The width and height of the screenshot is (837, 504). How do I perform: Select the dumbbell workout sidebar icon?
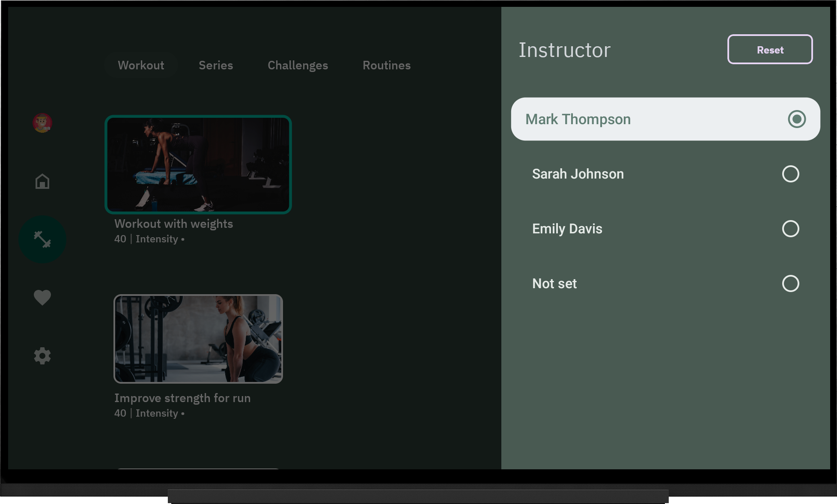(42, 239)
